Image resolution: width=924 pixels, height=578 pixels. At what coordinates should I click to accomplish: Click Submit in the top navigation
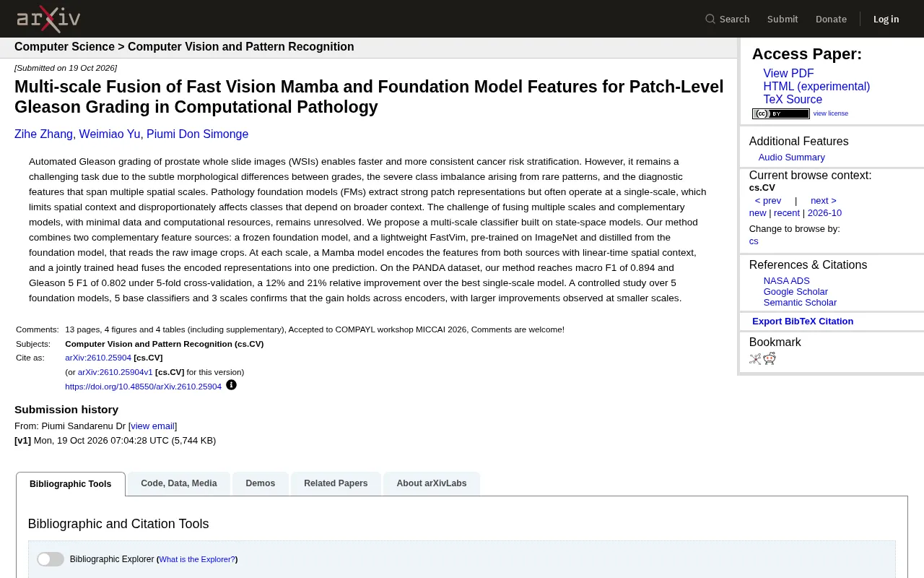[783, 19]
